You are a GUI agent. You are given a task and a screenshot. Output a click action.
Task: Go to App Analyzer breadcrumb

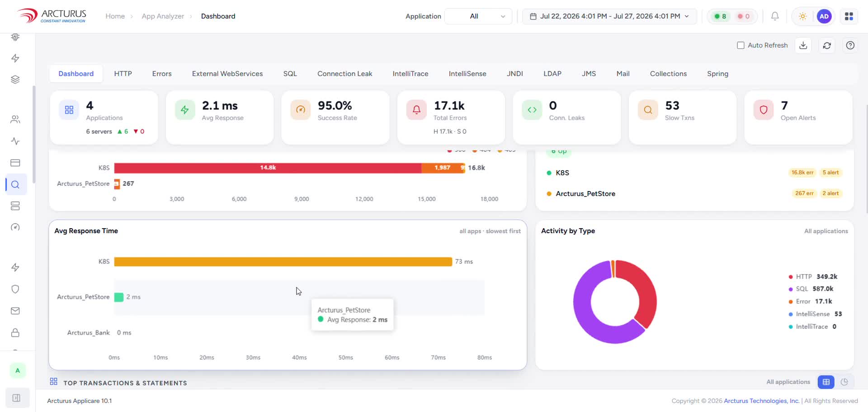point(163,16)
